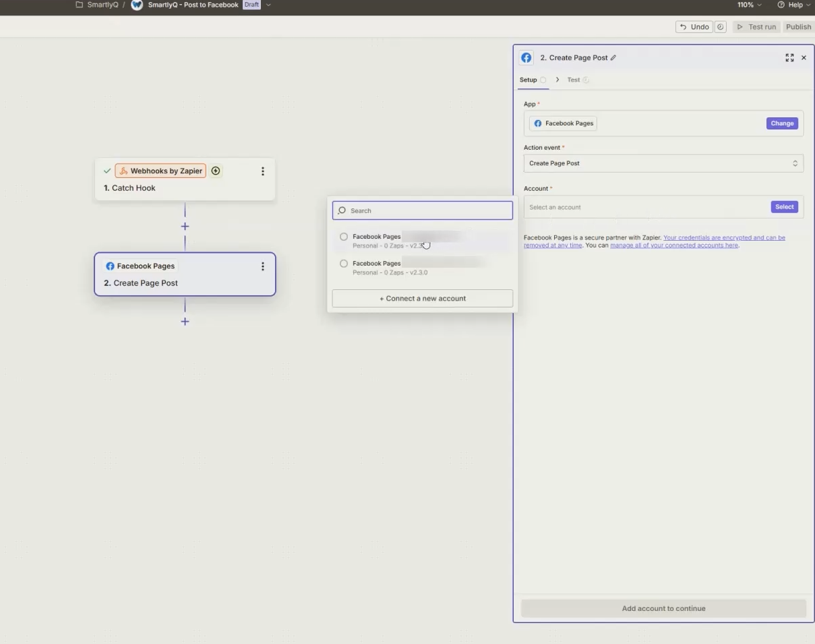Open the SmartlyQ folder breadcrumb

[97, 5]
